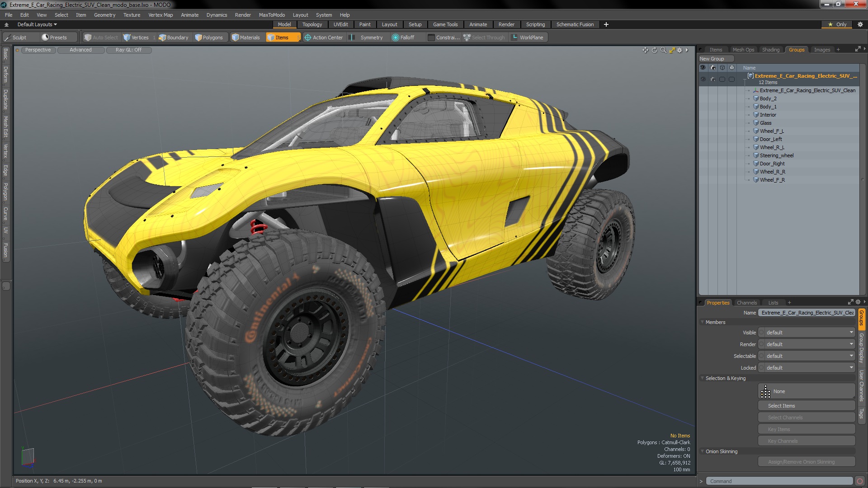Switch to the Shading tab

(x=770, y=50)
